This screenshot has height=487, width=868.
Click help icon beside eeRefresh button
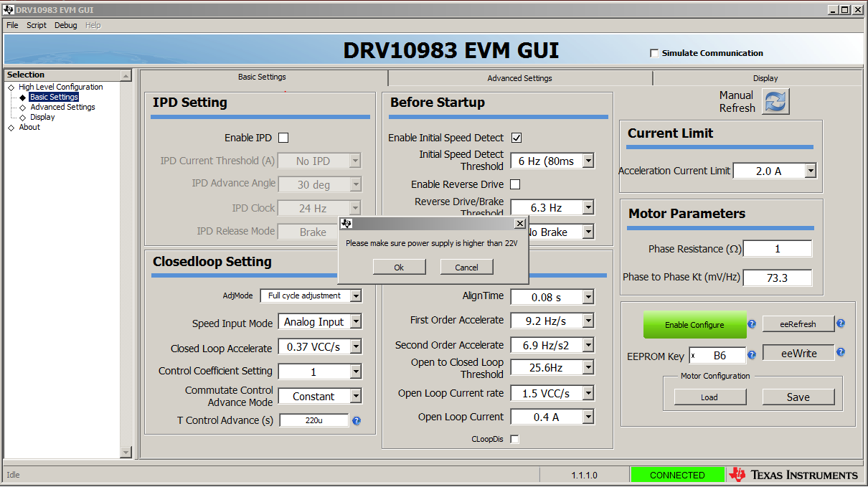click(841, 323)
